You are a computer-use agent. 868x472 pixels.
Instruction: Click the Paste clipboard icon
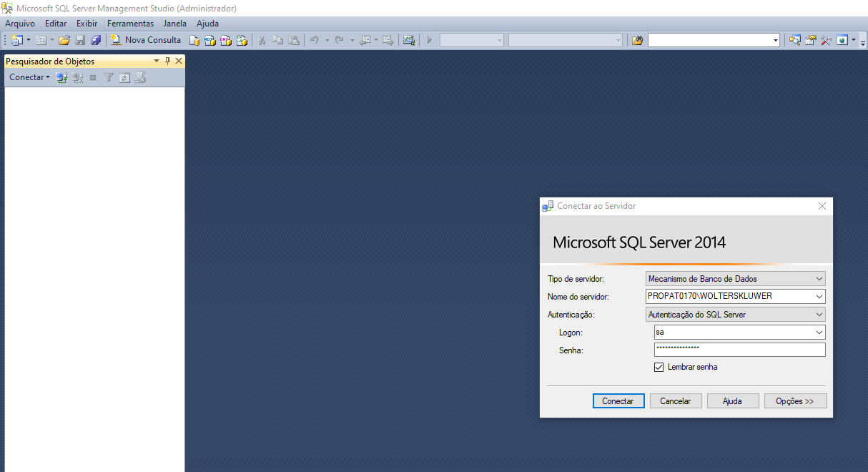(x=293, y=40)
